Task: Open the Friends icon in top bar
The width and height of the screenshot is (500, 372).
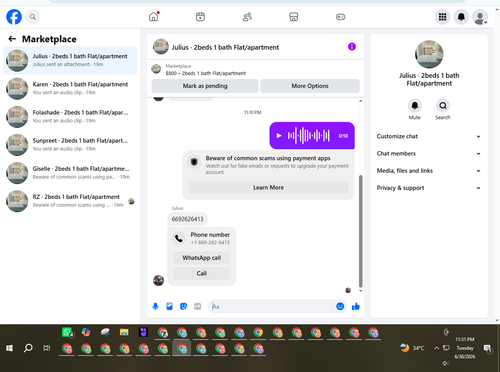Action: point(247,17)
